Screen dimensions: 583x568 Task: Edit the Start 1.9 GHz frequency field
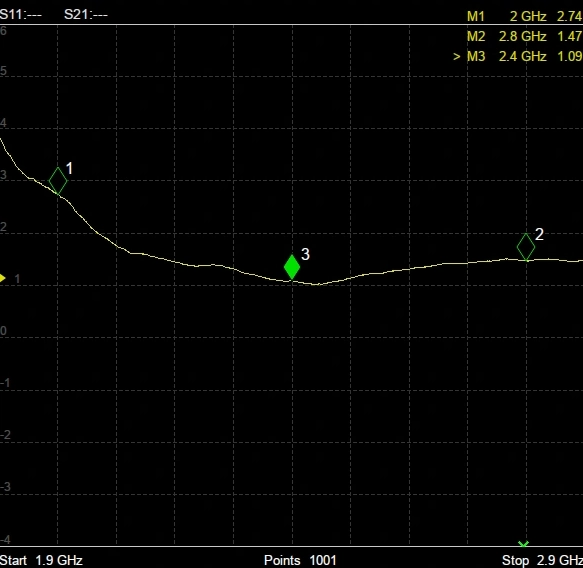tap(41, 560)
